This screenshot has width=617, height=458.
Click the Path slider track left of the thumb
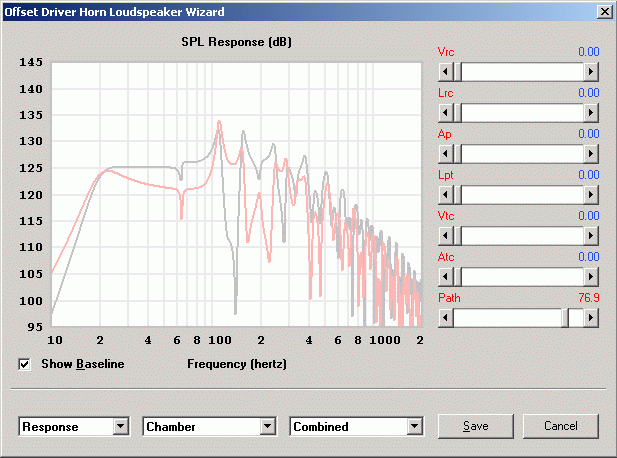point(507,317)
